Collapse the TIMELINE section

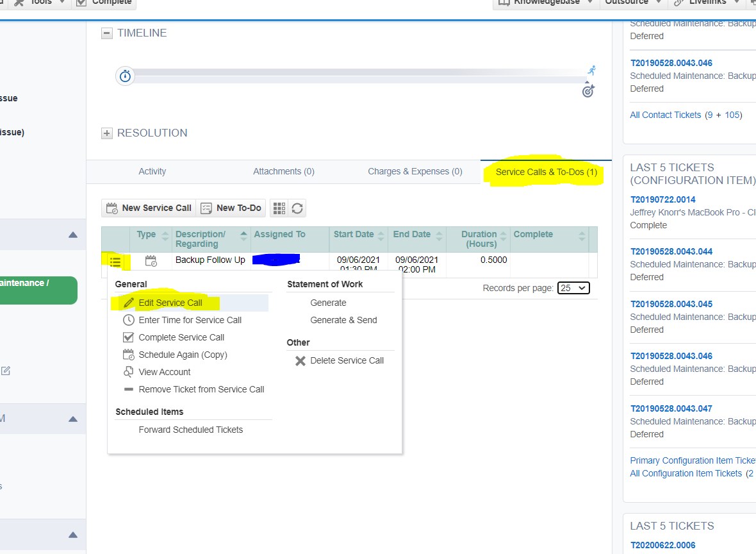[107, 33]
